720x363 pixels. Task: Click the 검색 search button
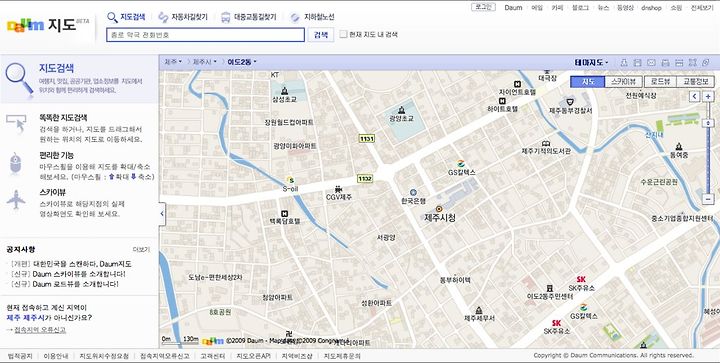[x=321, y=35]
